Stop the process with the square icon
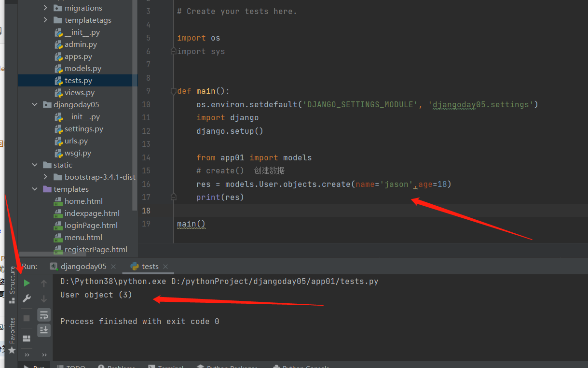The width and height of the screenshot is (588, 368). coord(27,318)
